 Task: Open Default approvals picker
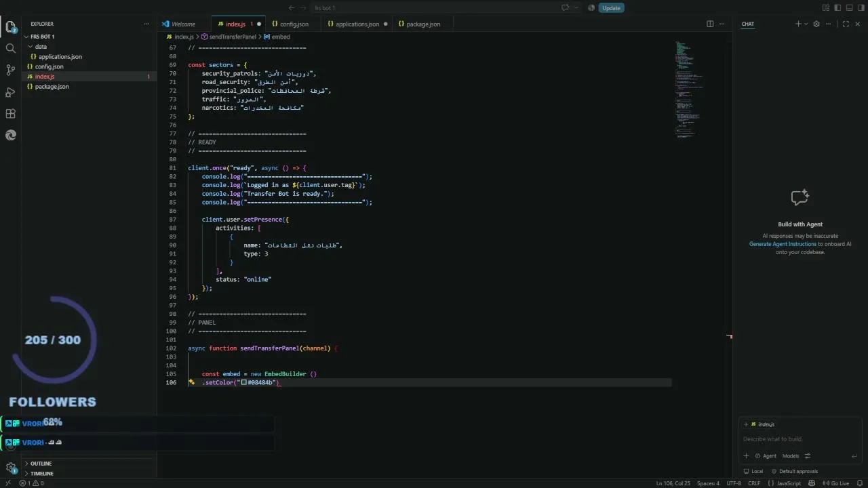[794, 471]
